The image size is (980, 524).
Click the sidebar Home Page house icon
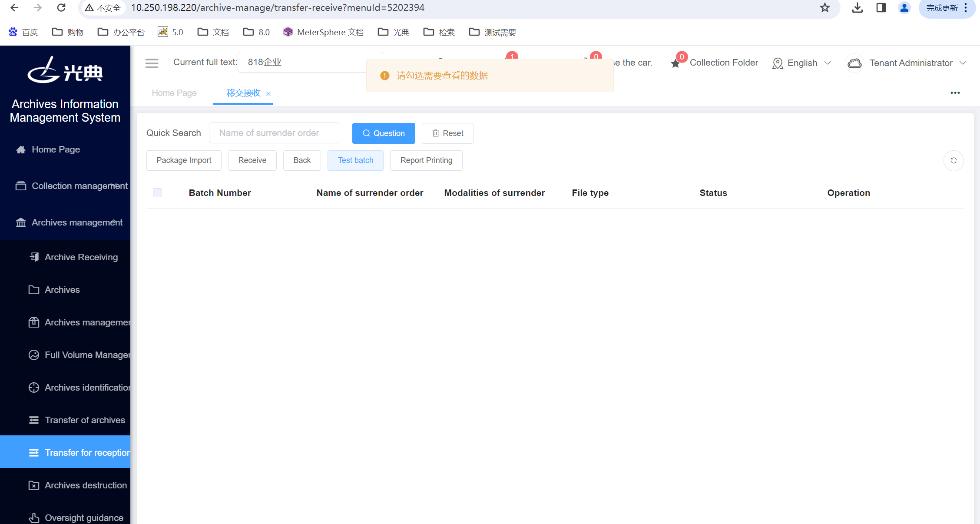21,149
